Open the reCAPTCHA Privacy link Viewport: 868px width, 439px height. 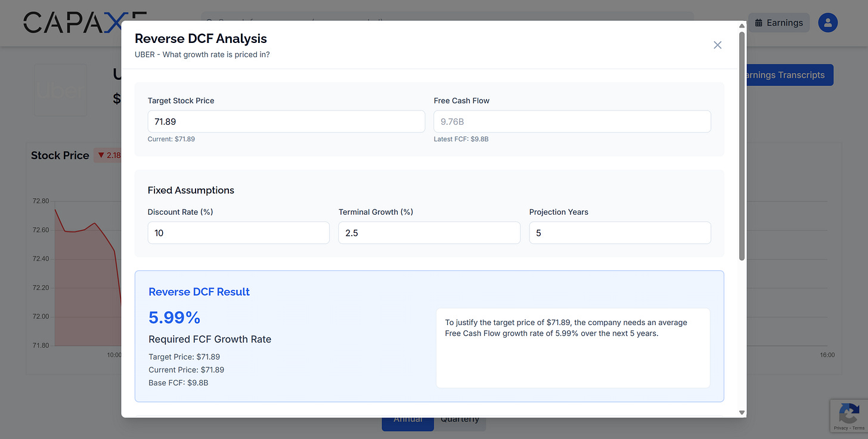pyautogui.click(x=841, y=428)
